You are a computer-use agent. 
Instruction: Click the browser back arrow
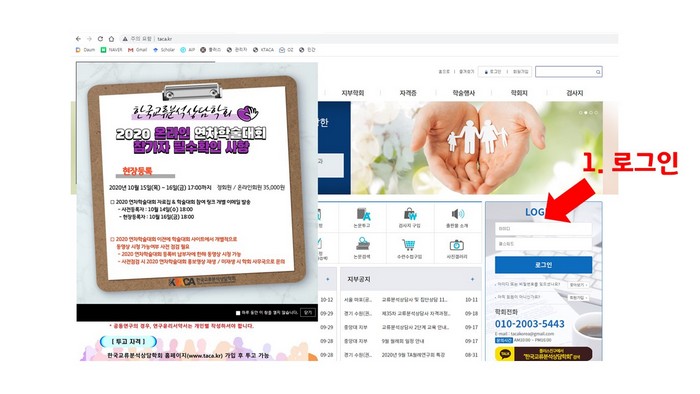pos(79,39)
